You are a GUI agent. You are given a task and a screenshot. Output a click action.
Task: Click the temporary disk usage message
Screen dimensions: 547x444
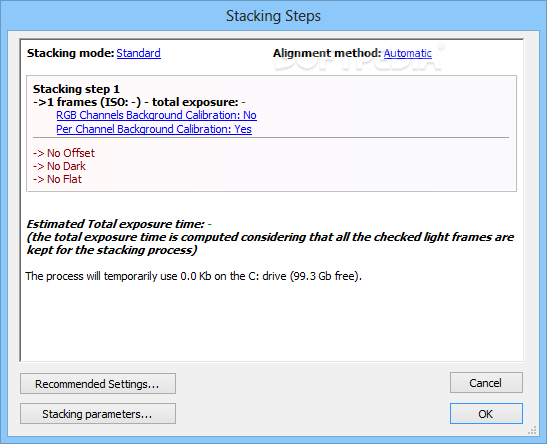(x=194, y=276)
